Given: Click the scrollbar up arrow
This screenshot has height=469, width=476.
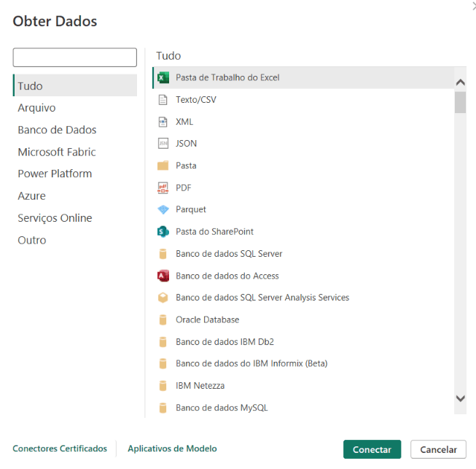Looking at the screenshot, I should point(460,82).
